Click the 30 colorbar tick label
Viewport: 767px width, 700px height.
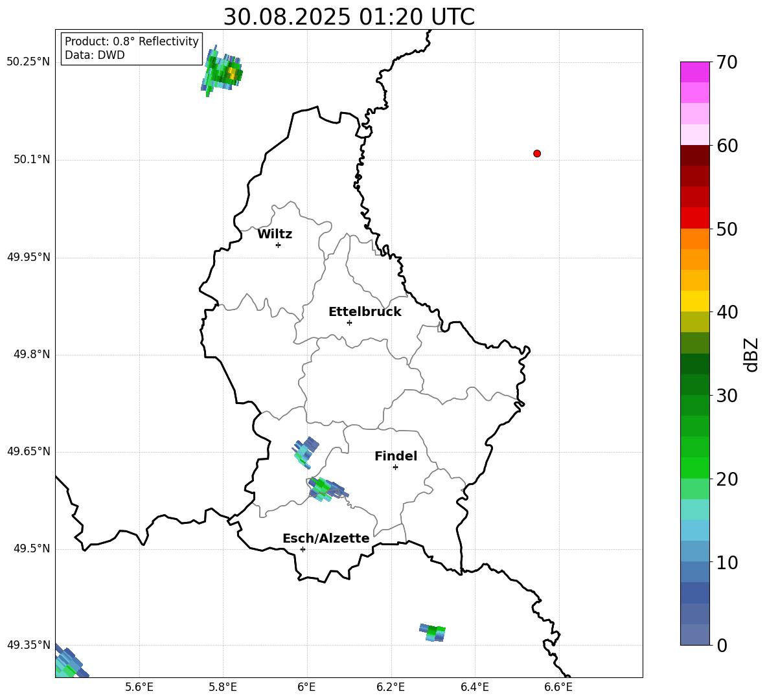click(727, 396)
